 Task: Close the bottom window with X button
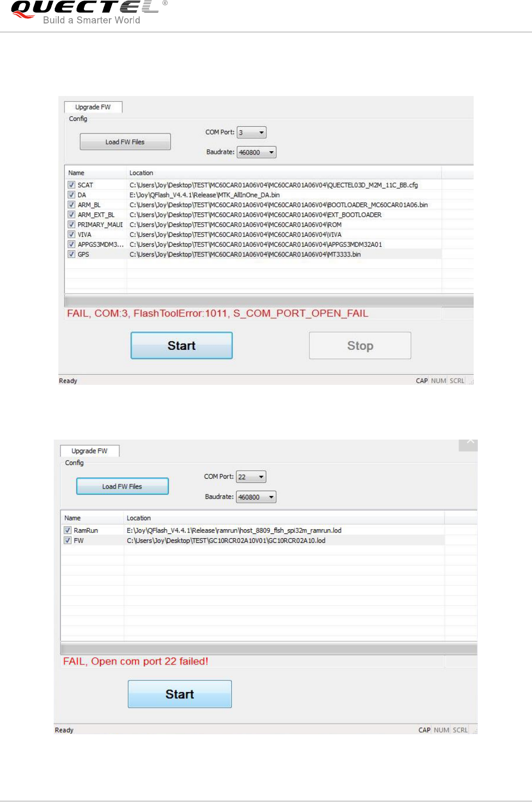[468, 444]
